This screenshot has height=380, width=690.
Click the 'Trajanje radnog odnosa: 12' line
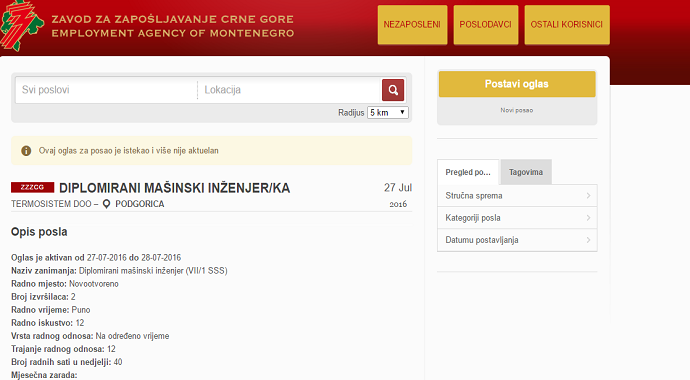coord(63,349)
